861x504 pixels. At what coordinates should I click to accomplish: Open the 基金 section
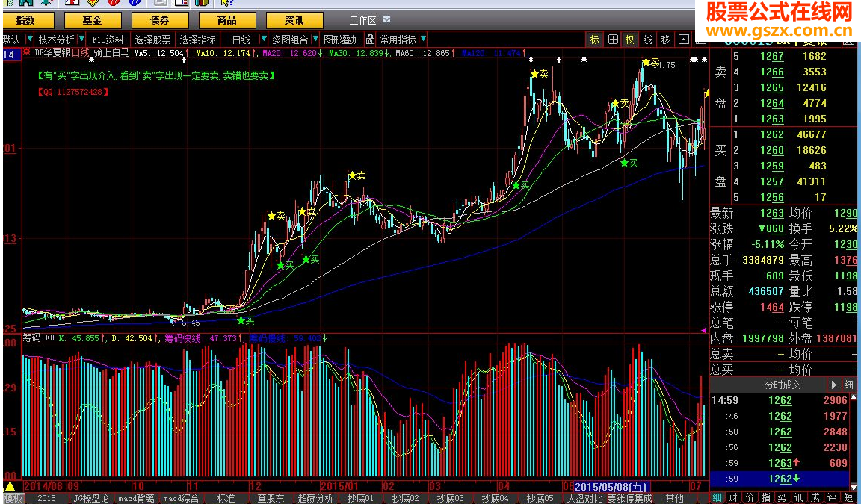(x=92, y=20)
